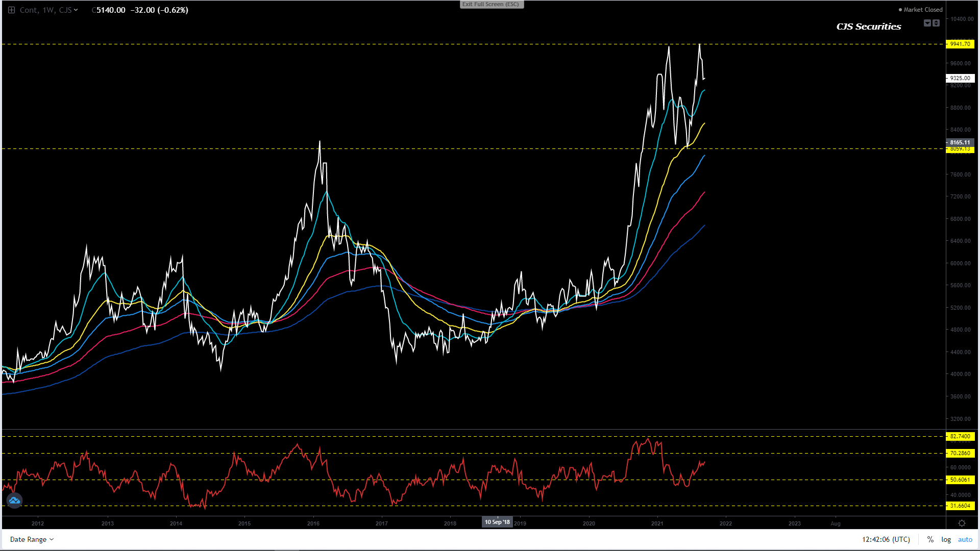Click the 82.7400 indicator level label
Image resolution: width=980 pixels, height=551 pixels.
[x=960, y=436]
